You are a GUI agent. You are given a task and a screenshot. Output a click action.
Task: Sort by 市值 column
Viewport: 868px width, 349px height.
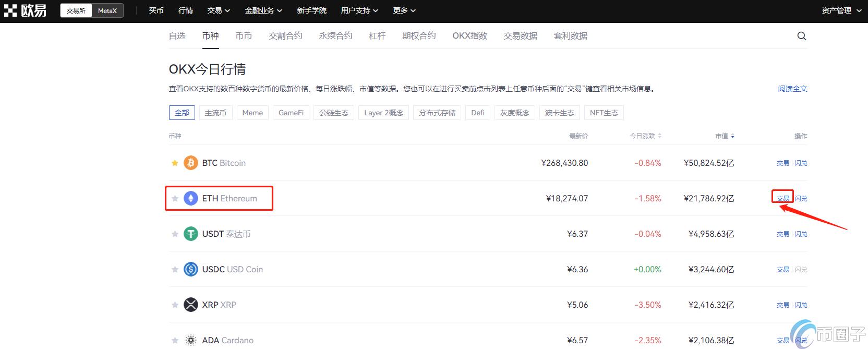tap(725, 136)
